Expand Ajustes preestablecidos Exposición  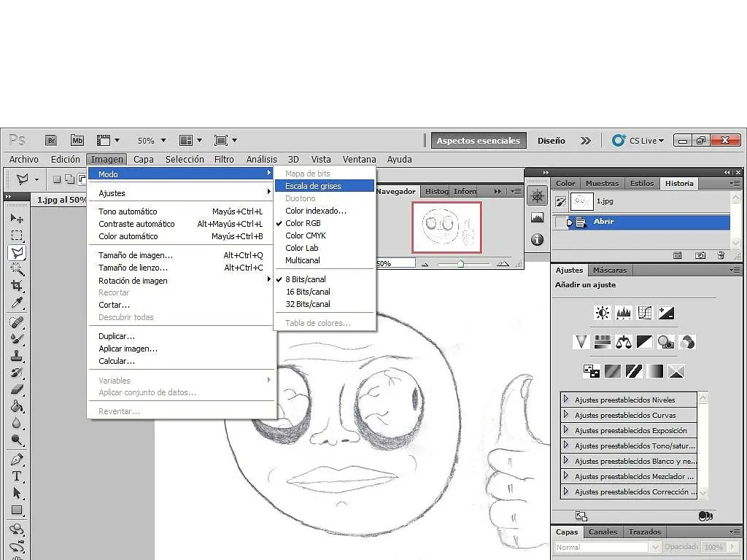(x=566, y=429)
